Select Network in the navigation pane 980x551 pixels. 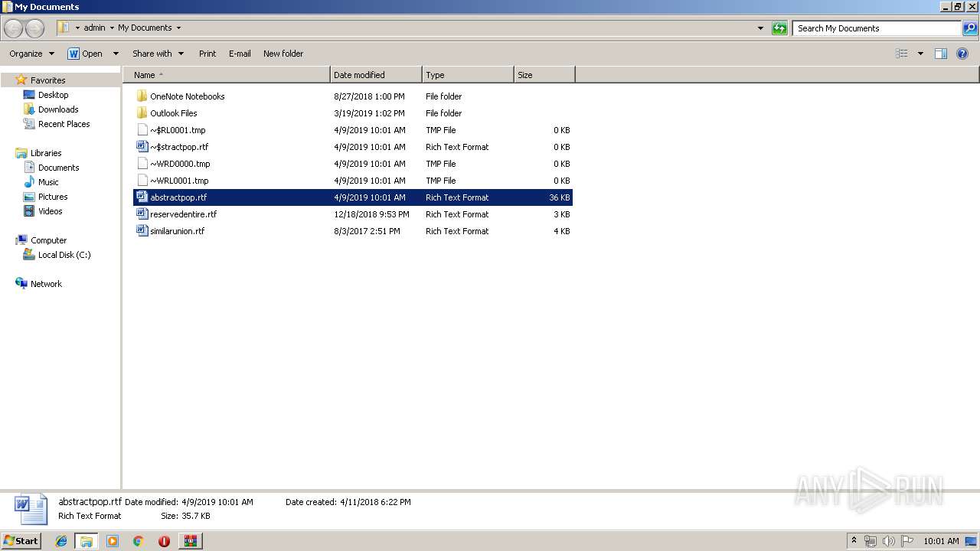coord(46,284)
